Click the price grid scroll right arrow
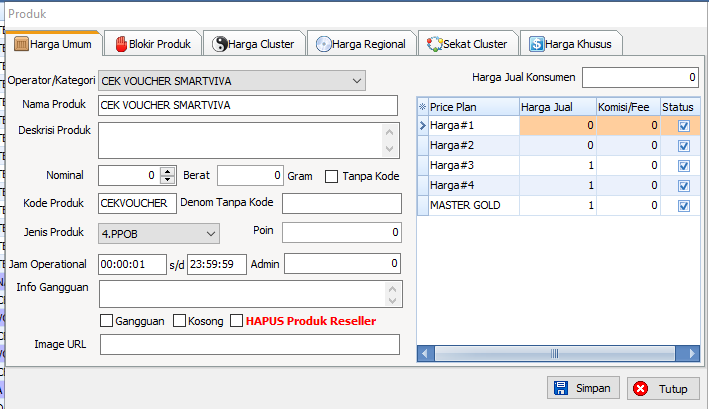Viewport: 709px width, 409px height. point(691,353)
